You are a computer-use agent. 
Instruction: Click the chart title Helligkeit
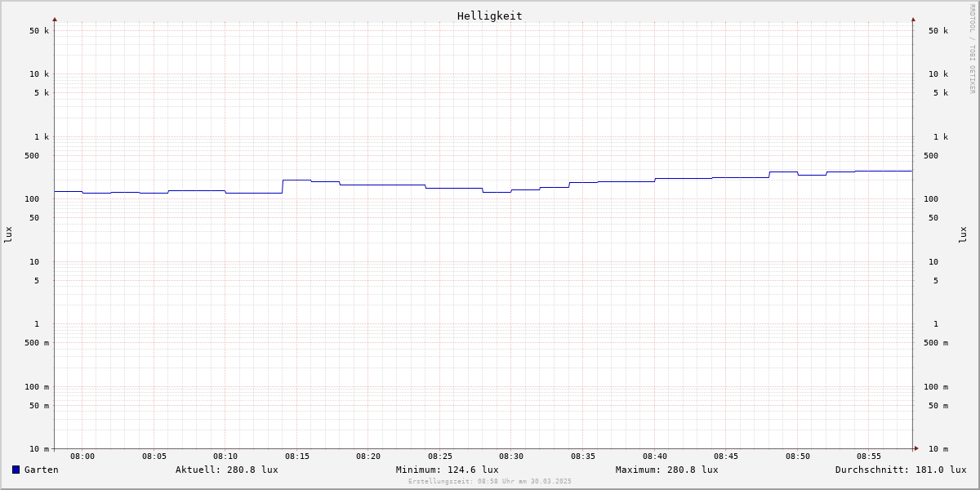click(490, 16)
